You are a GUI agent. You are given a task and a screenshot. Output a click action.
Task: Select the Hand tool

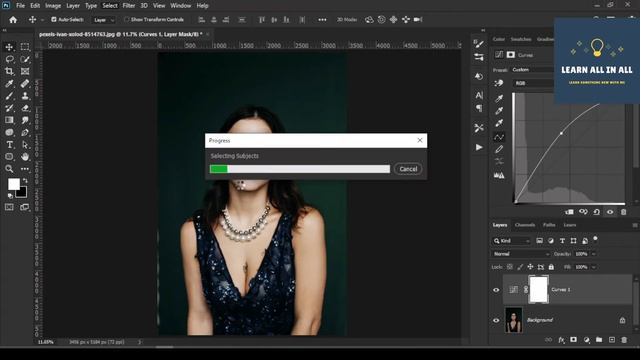click(x=25, y=157)
